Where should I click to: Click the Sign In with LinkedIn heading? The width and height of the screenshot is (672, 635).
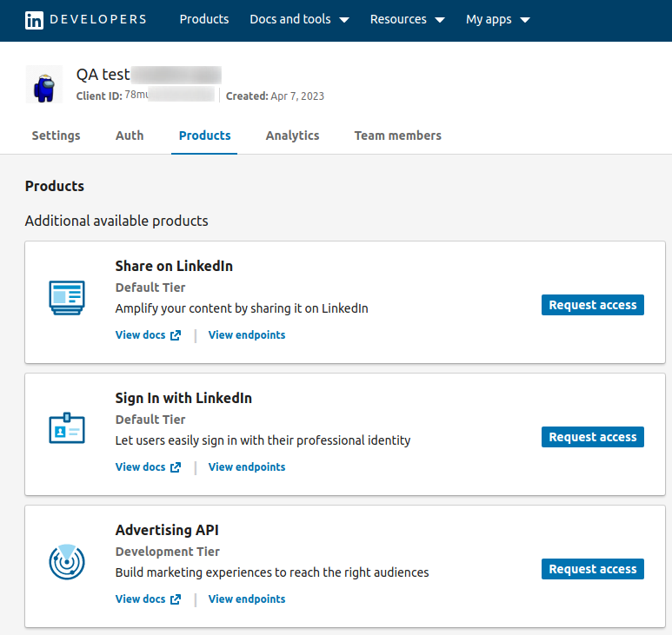(x=183, y=398)
